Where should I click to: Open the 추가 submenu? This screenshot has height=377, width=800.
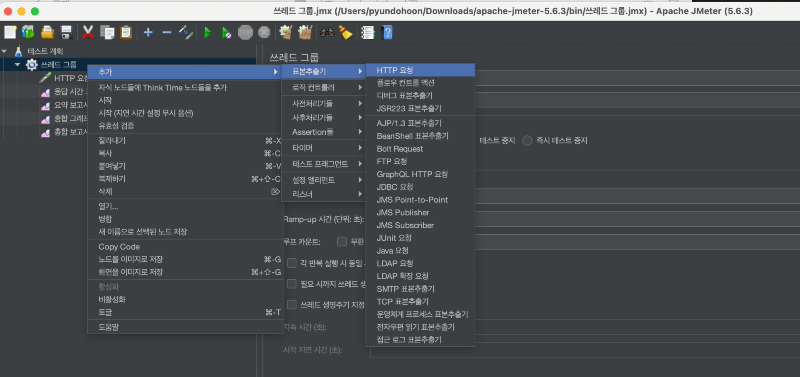pyautogui.click(x=185, y=72)
